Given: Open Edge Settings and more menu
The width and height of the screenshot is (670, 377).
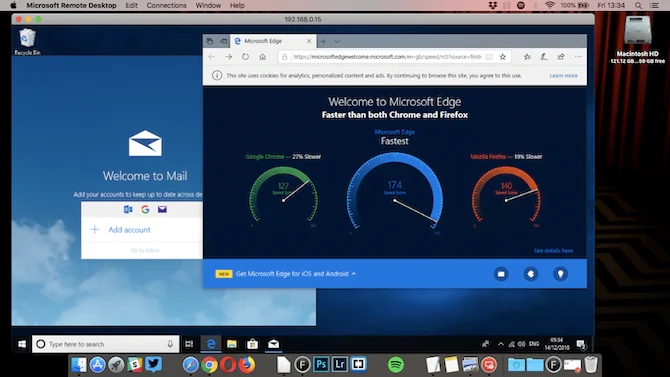Looking at the screenshot, I should 578,57.
